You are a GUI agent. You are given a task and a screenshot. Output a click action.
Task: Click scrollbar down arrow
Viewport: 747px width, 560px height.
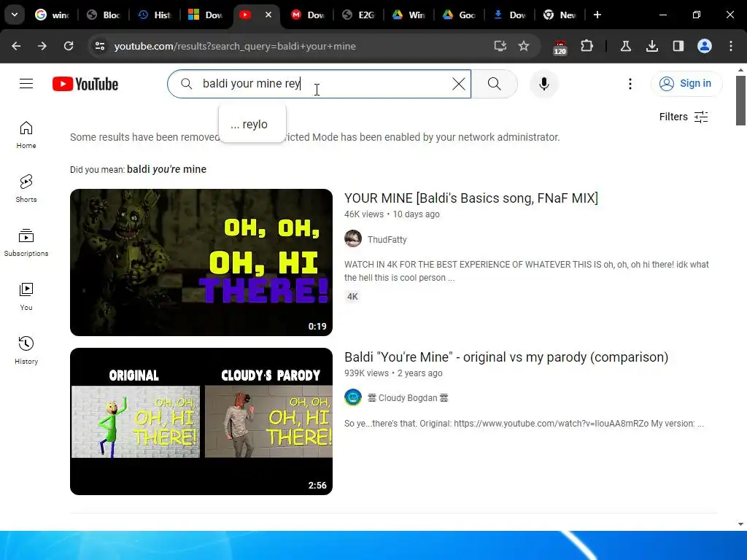pyautogui.click(x=740, y=524)
